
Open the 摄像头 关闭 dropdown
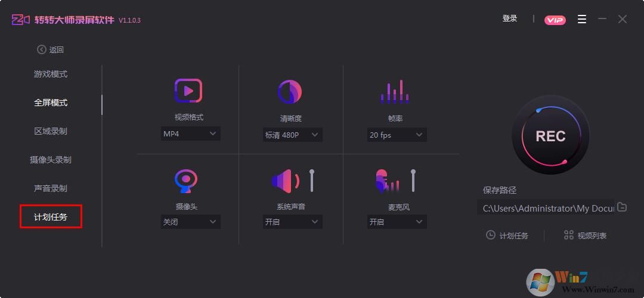pyautogui.click(x=190, y=222)
